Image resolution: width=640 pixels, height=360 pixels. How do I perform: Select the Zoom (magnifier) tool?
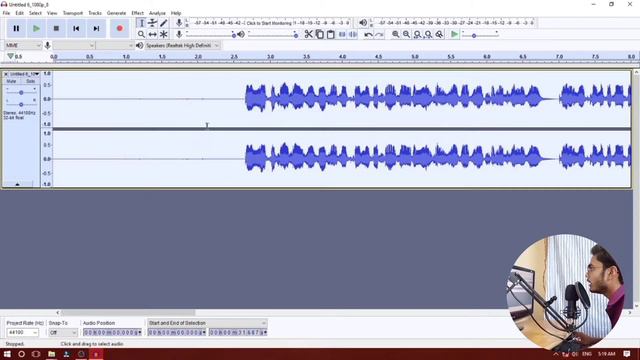tap(141, 35)
